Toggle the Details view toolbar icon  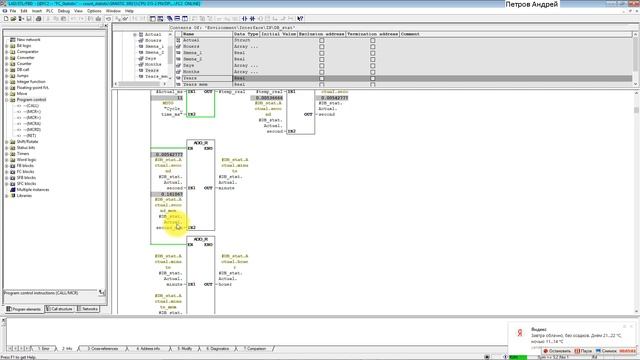[160, 19]
